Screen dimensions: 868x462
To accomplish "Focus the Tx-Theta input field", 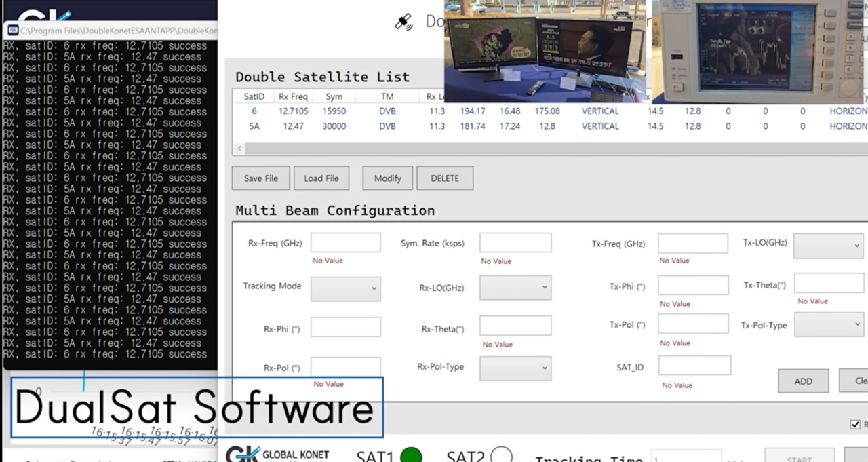I will [x=829, y=284].
